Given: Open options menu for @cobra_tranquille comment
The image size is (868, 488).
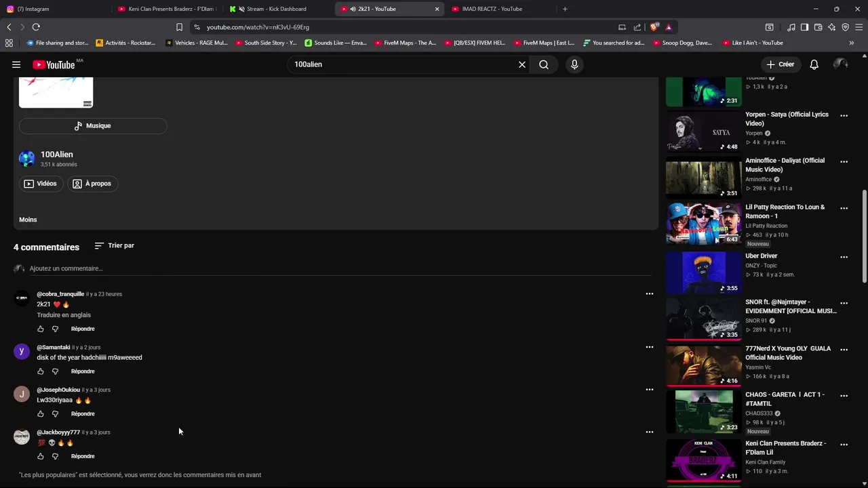Looking at the screenshot, I should [650, 293].
